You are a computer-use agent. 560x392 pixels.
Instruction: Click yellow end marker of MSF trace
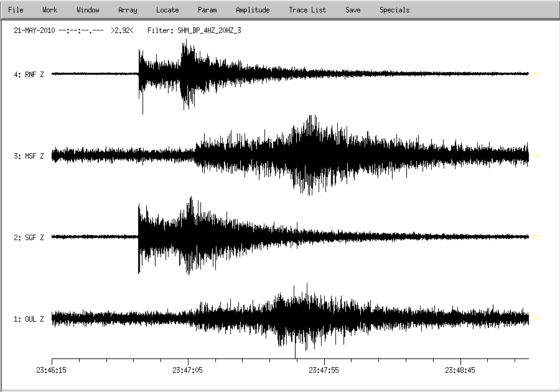pyautogui.click(x=537, y=156)
